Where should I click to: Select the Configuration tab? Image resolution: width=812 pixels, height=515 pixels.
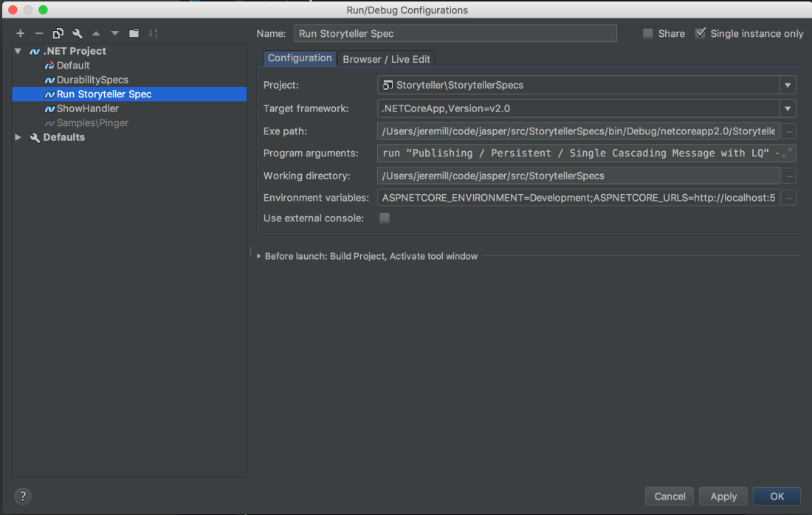(x=300, y=58)
